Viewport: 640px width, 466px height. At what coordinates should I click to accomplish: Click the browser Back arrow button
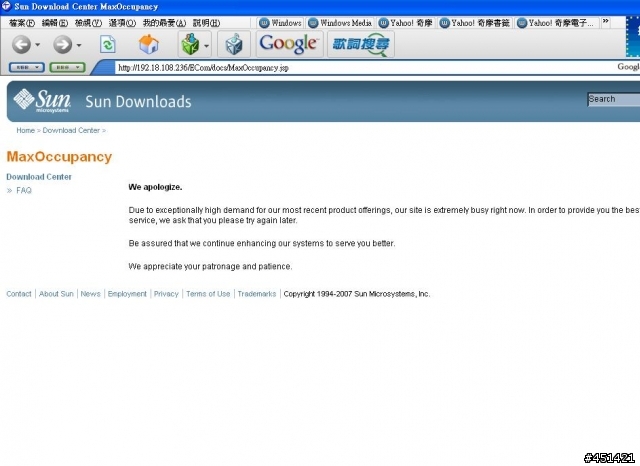[x=21, y=44]
